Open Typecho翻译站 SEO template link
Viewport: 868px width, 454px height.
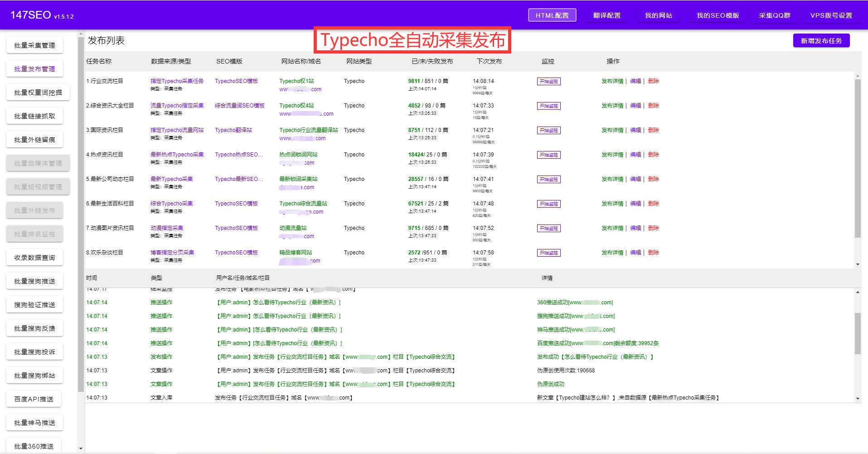(x=233, y=130)
